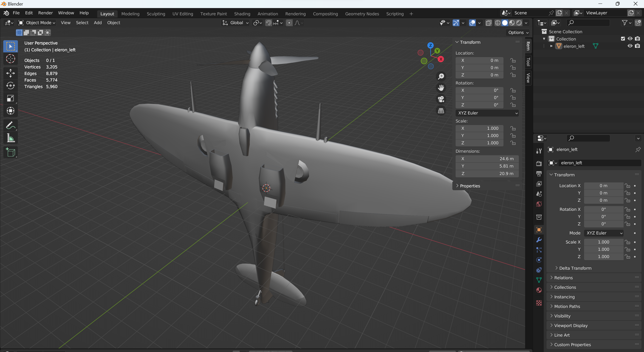
Task: Select the Measure tool
Action: [x=10, y=138]
